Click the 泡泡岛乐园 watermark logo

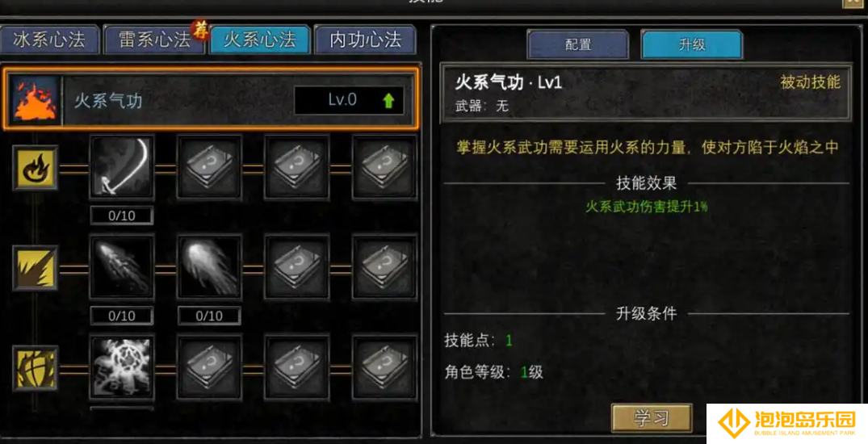pos(787,424)
